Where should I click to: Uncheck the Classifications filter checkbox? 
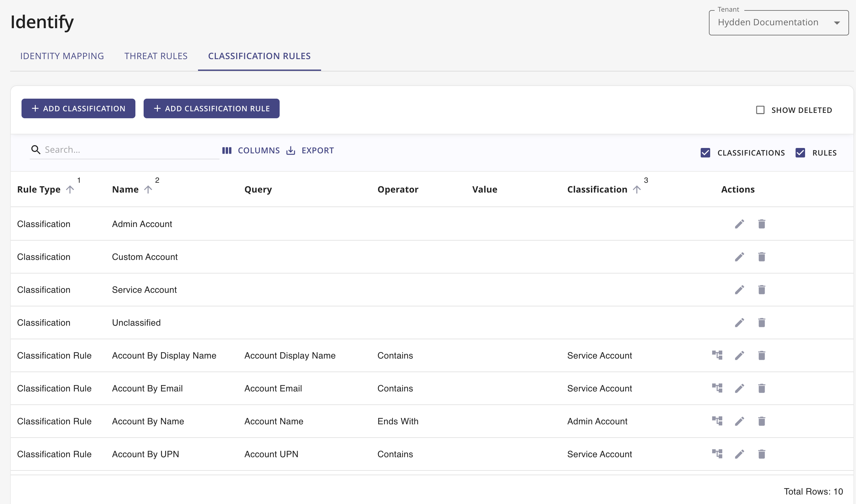click(705, 153)
